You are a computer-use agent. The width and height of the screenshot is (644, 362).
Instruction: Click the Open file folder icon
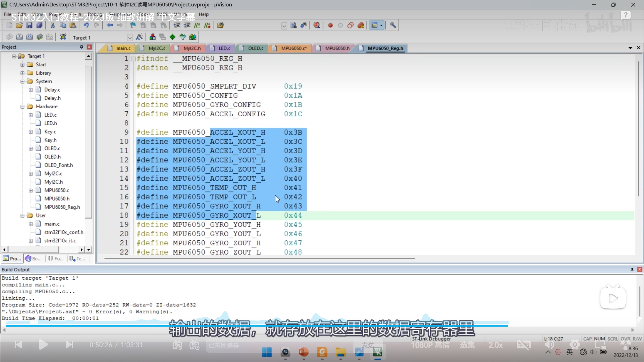[19, 25]
